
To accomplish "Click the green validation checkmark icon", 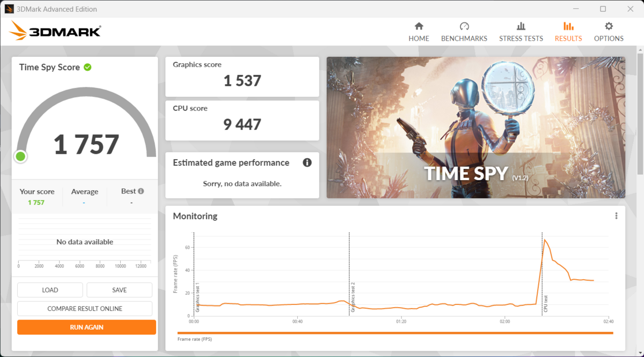I will tap(87, 67).
